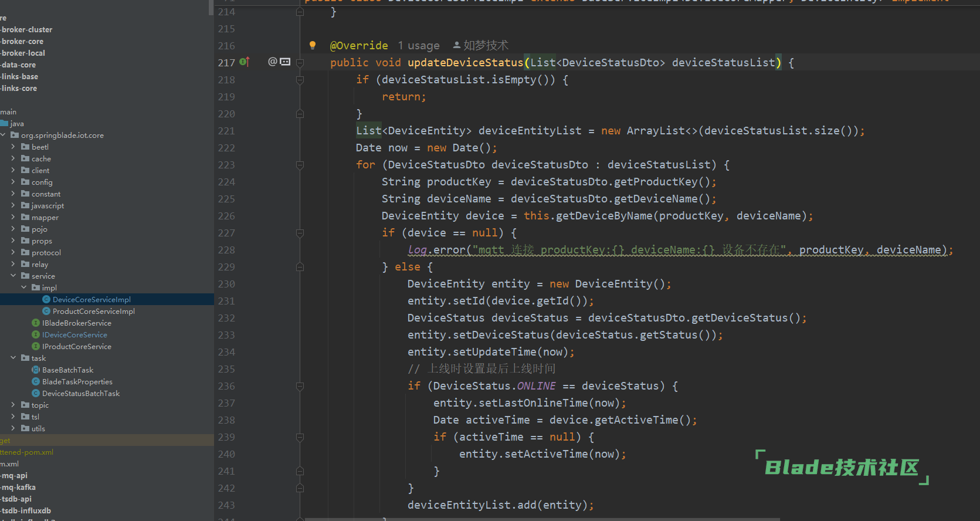Click the 如梦技术 author hint
The height and width of the screenshot is (521, 980).
pyautogui.click(x=486, y=45)
